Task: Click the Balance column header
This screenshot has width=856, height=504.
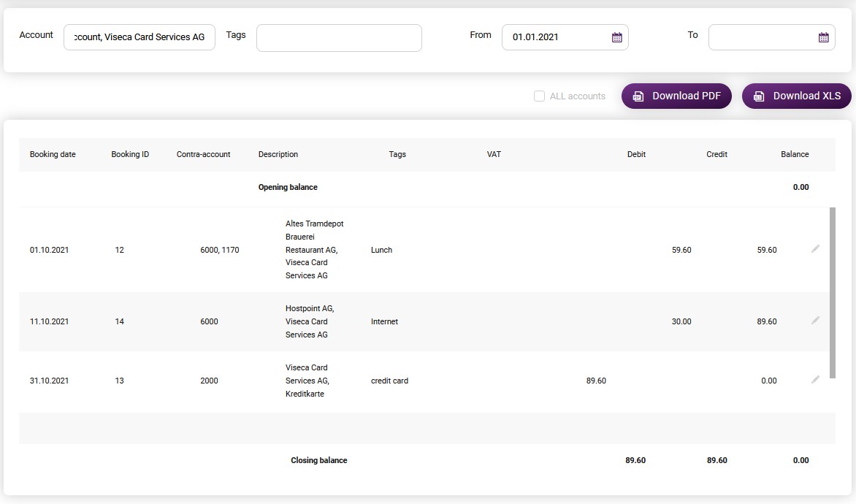Action: (x=795, y=155)
